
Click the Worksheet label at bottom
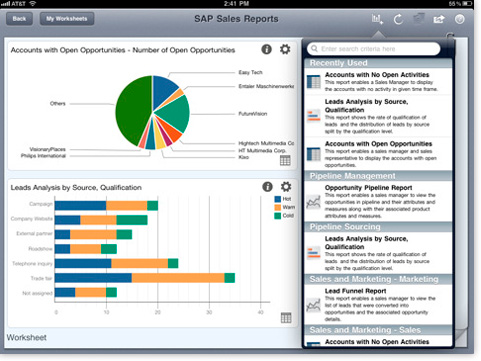click(27, 338)
